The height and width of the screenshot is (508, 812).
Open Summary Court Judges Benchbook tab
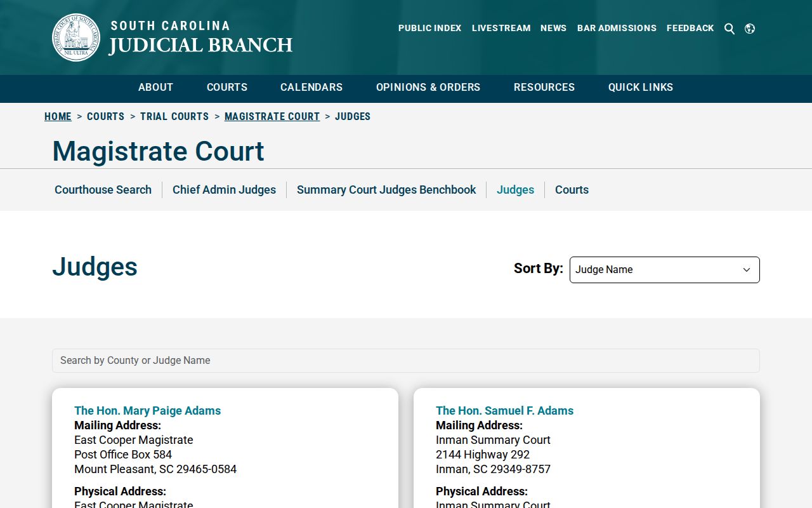386,190
